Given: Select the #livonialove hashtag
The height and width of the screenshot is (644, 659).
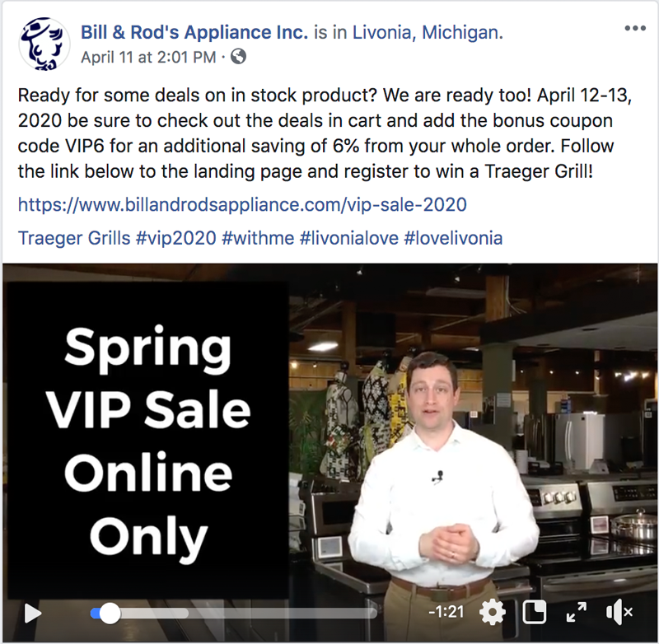Looking at the screenshot, I should point(349,238).
